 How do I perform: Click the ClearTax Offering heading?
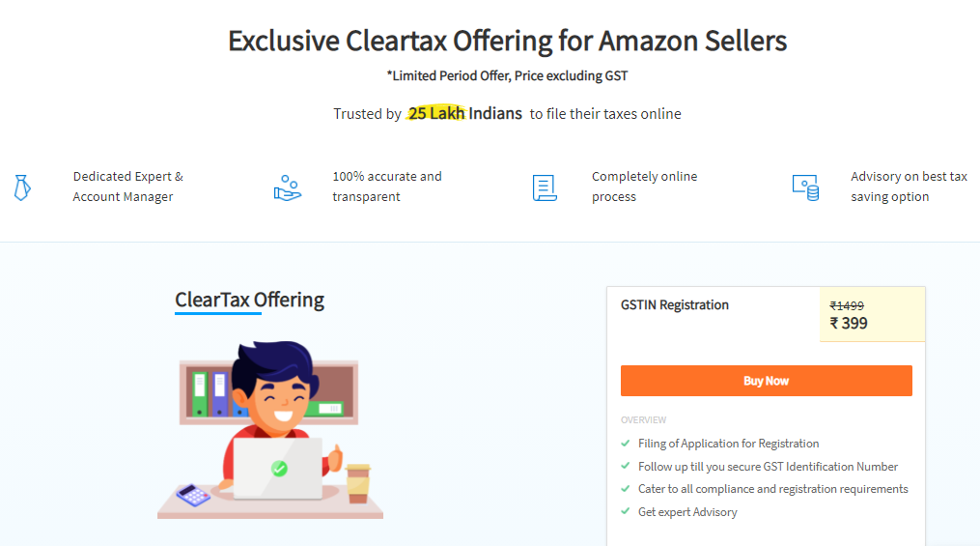click(x=249, y=300)
